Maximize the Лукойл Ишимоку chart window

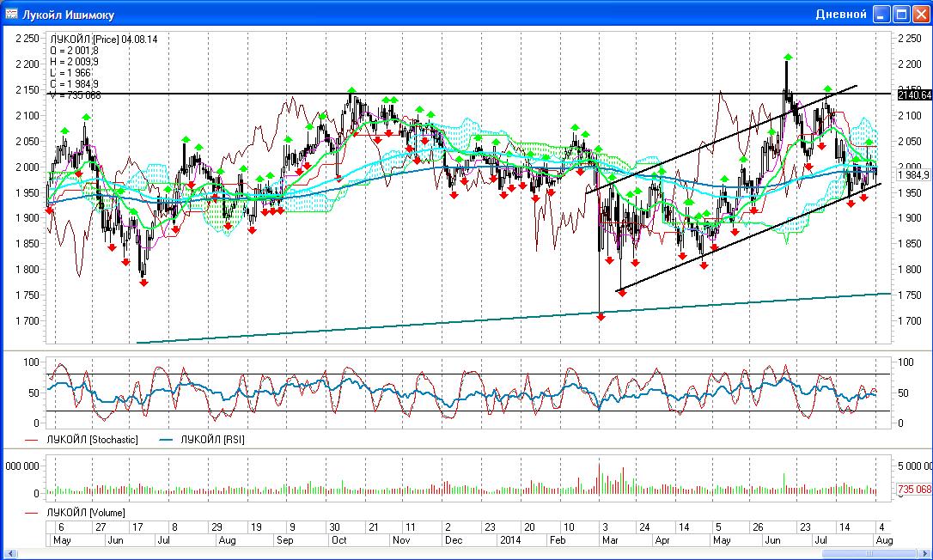pos(902,15)
